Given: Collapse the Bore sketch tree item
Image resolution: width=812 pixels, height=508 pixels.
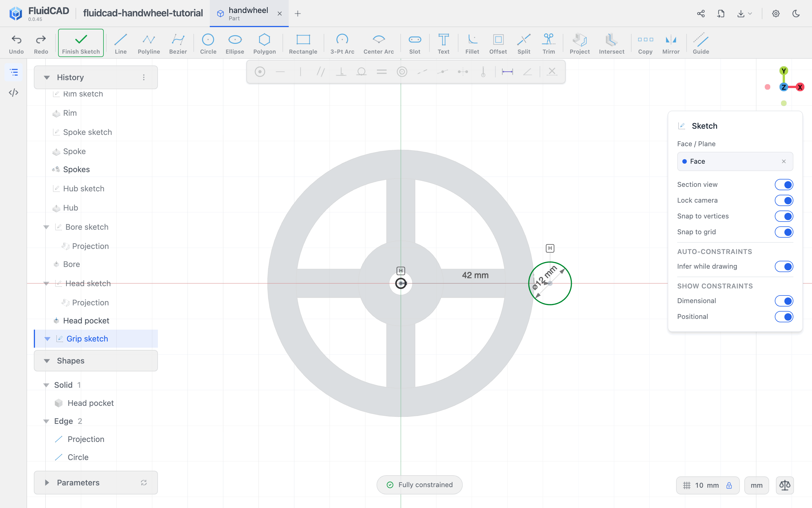Looking at the screenshot, I should tap(46, 227).
